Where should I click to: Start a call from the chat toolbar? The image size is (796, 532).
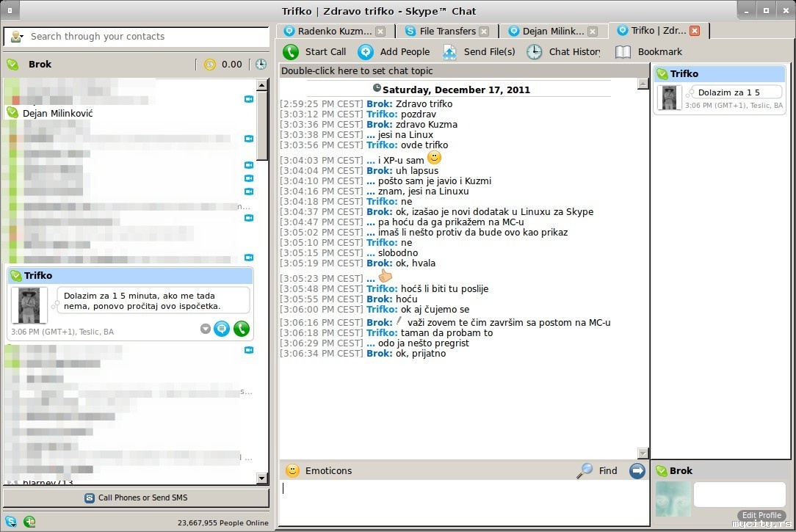(x=315, y=51)
